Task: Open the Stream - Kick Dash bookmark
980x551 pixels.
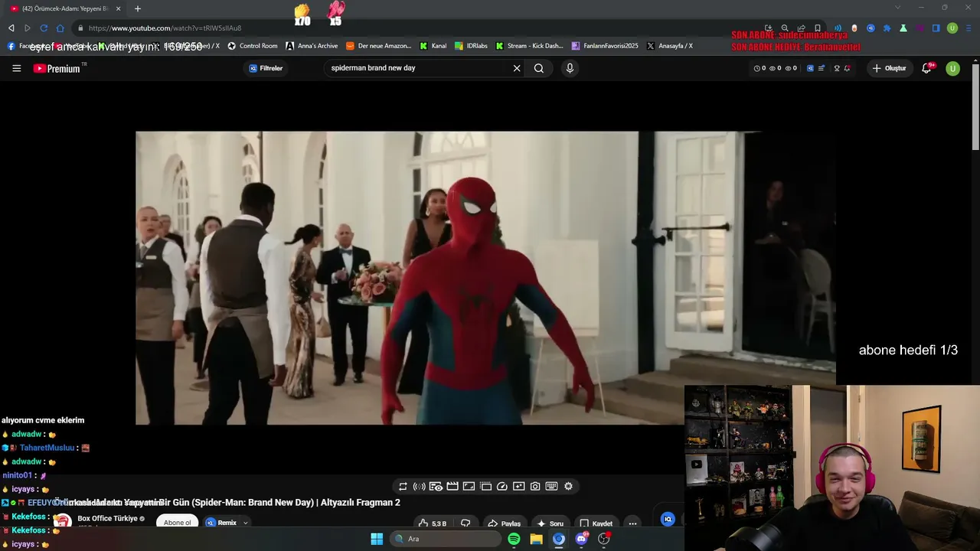Action: (x=530, y=46)
